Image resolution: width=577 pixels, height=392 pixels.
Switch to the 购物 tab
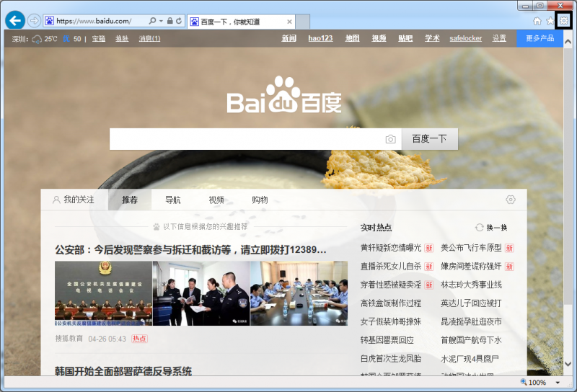pyautogui.click(x=260, y=200)
